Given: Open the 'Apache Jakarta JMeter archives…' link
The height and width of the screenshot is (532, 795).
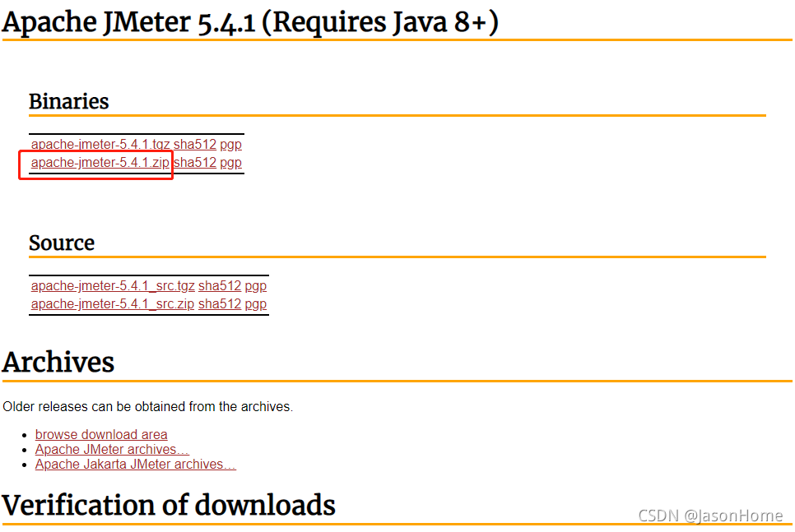Looking at the screenshot, I should pyautogui.click(x=135, y=464).
